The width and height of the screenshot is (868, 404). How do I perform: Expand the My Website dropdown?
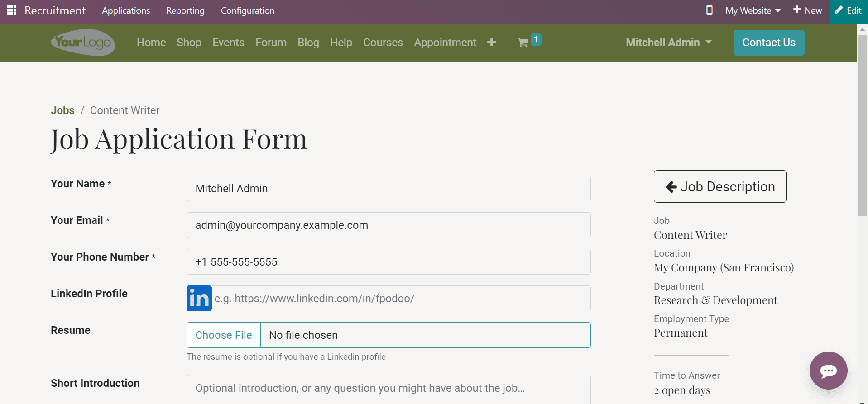click(753, 10)
